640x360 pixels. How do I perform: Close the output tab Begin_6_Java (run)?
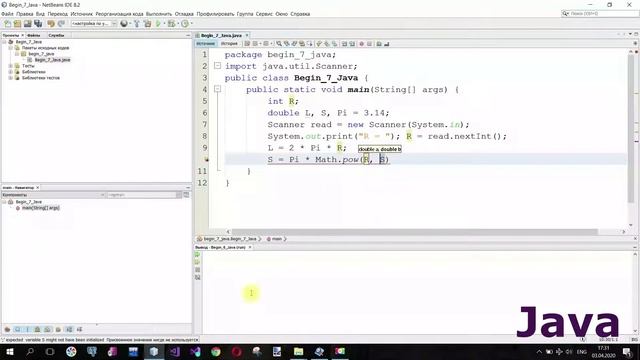[250, 247]
